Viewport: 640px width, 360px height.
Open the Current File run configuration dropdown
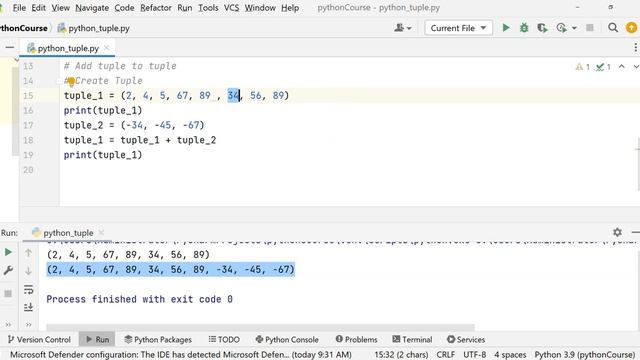(458, 28)
